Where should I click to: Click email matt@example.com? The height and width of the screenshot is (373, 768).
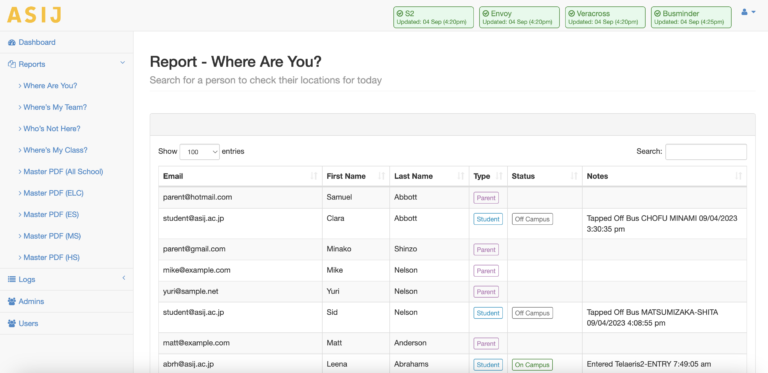(x=196, y=343)
